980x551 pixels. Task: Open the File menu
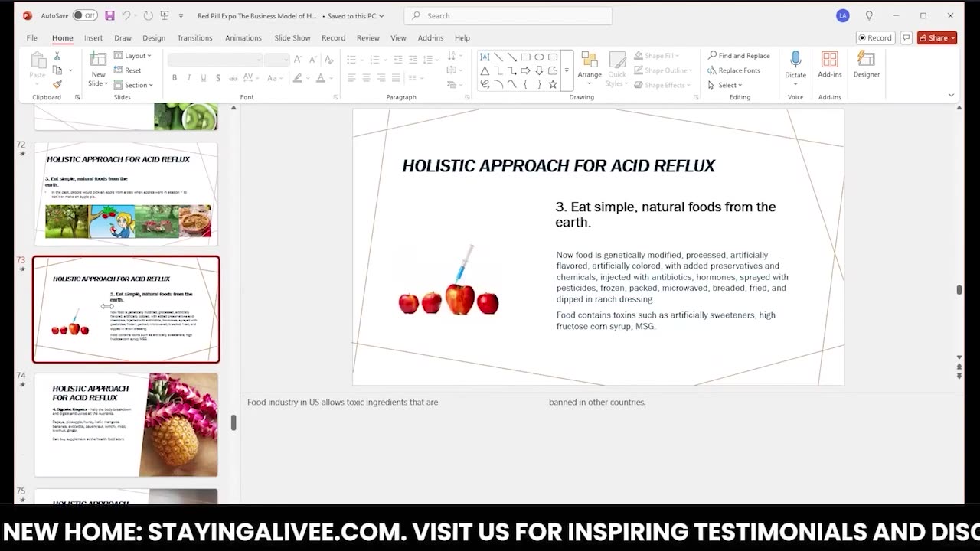pyautogui.click(x=32, y=37)
